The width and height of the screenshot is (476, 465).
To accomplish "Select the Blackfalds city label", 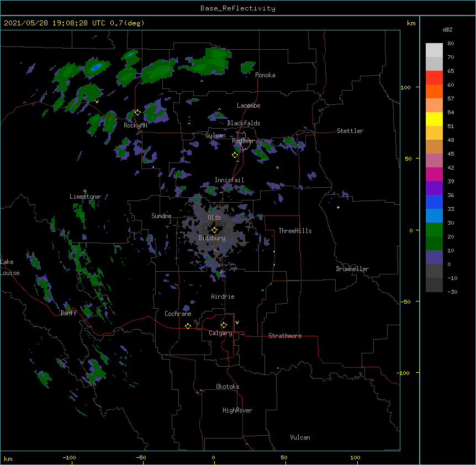I will [x=244, y=123].
